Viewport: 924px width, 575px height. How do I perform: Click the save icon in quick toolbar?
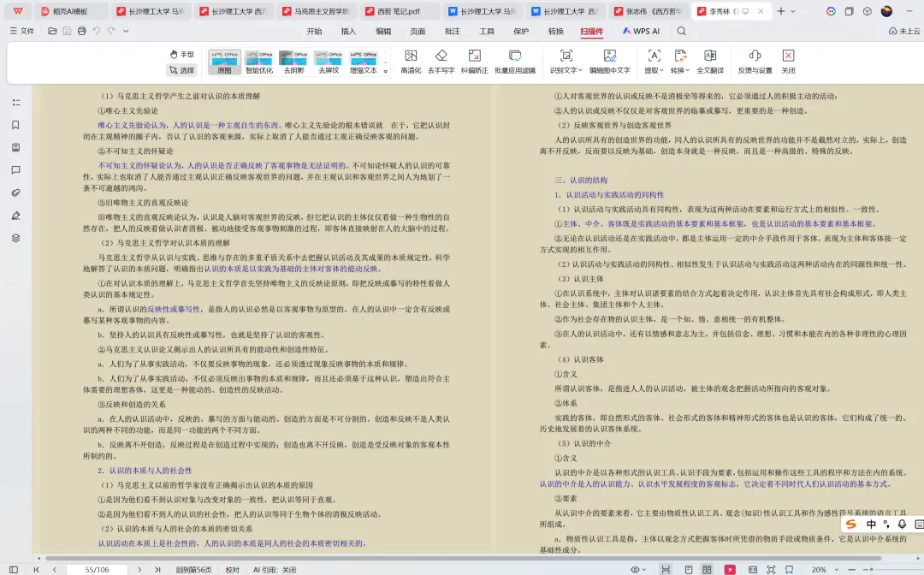68,31
